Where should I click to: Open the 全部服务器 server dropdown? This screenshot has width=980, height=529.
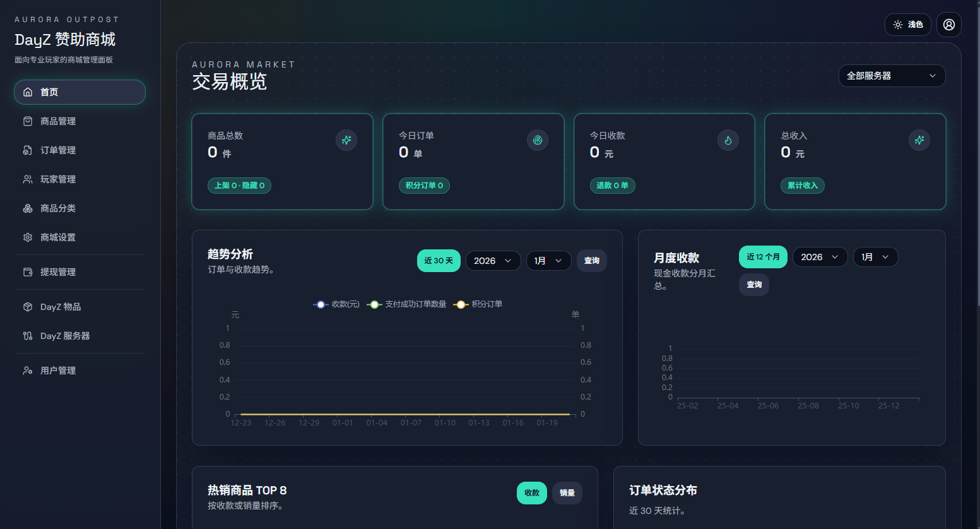pyautogui.click(x=891, y=76)
